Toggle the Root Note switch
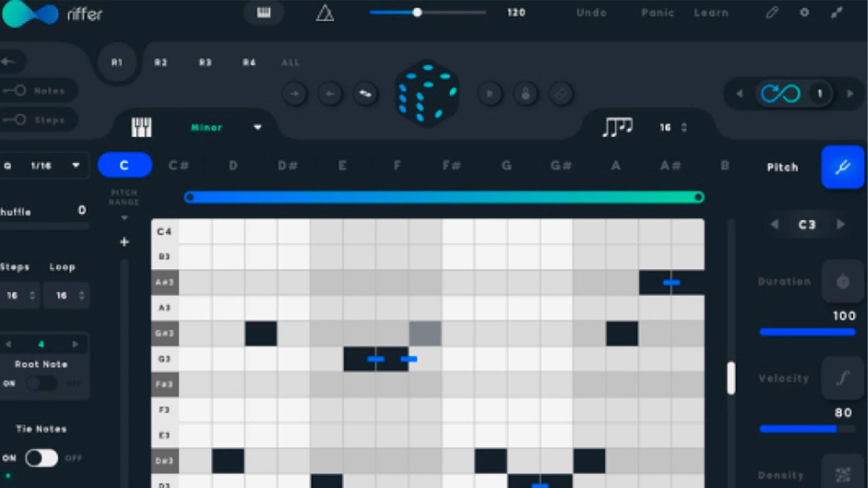The height and width of the screenshot is (488, 868). click(x=41, y=384)
